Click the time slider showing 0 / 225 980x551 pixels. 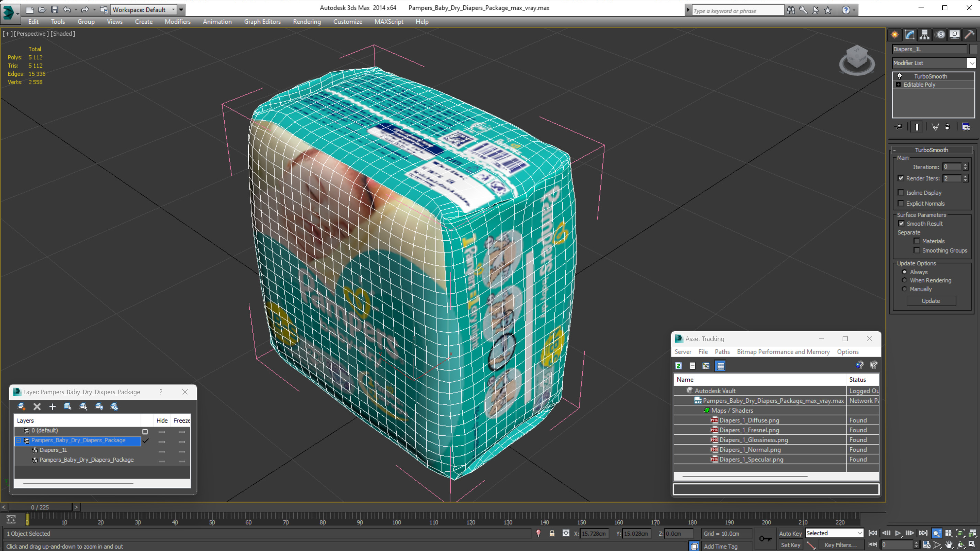coord(40,507)
